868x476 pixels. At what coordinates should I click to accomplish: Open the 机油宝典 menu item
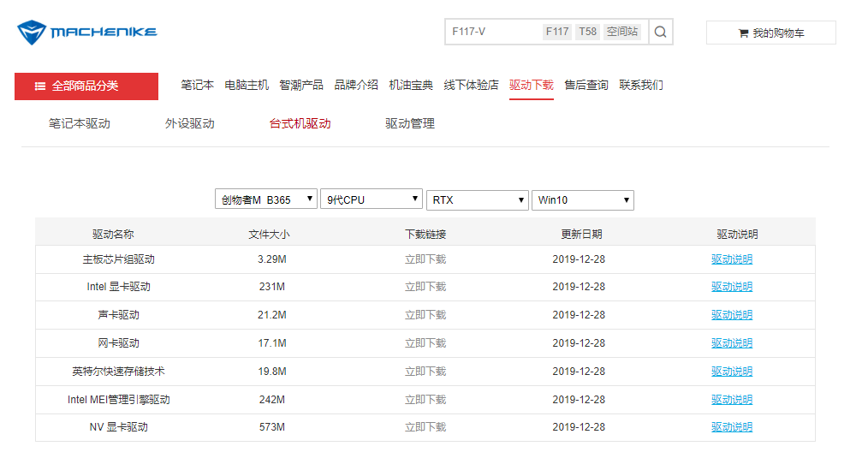coord(411,86)
